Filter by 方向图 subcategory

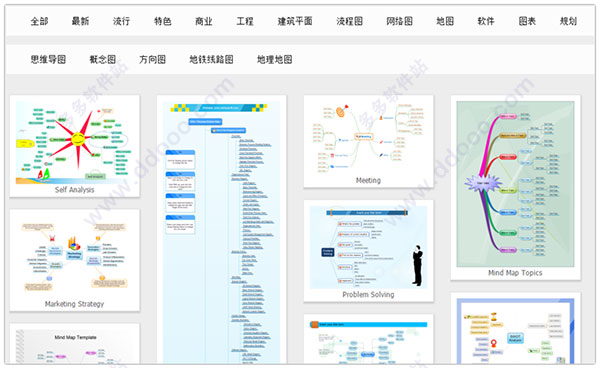[152, 59]
